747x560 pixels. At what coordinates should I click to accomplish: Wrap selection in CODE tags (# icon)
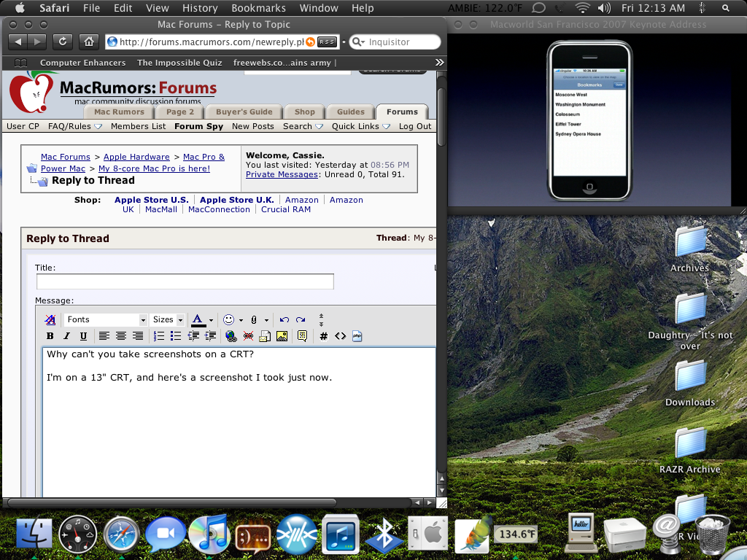323,336
